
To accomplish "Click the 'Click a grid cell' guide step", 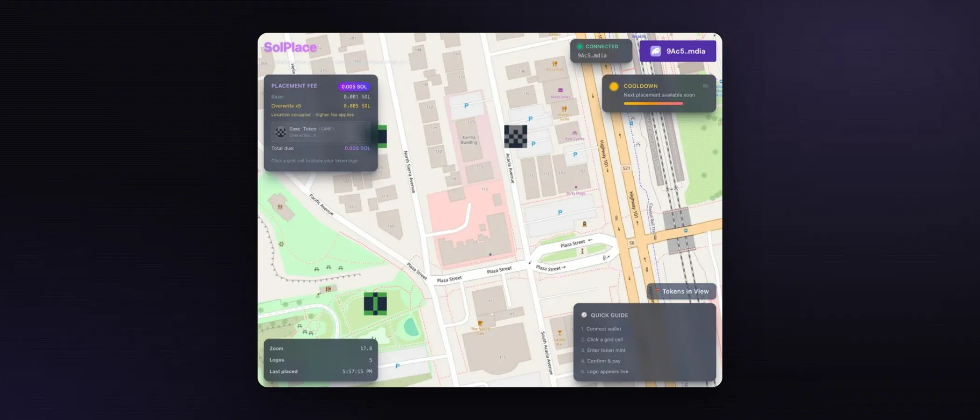I will click(602, 340).
